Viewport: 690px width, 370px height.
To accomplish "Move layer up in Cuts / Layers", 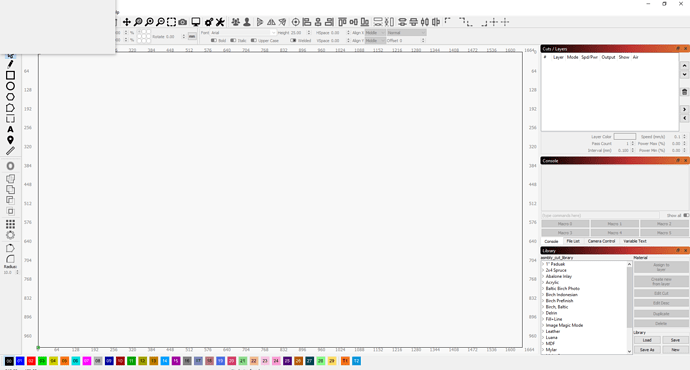I will [x=684, y=66].
